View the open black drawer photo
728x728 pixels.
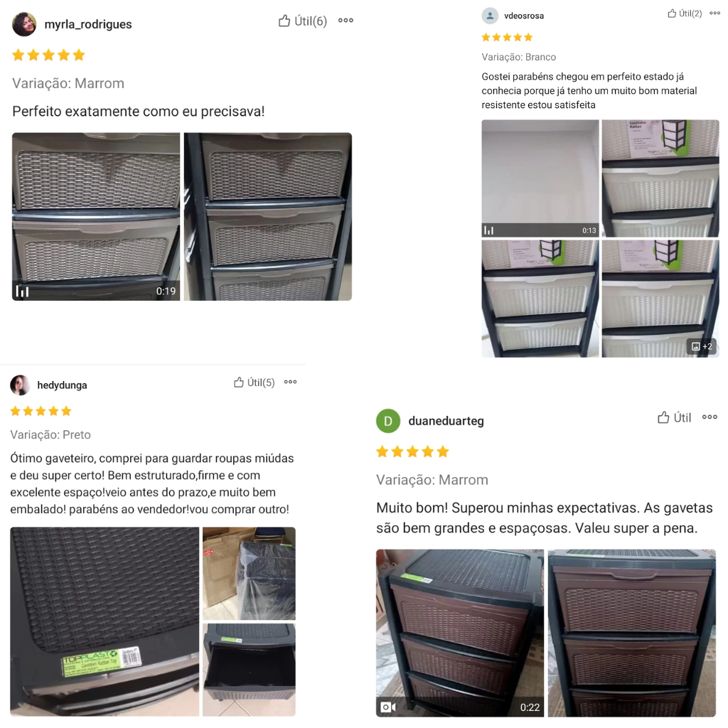[249, 670]
